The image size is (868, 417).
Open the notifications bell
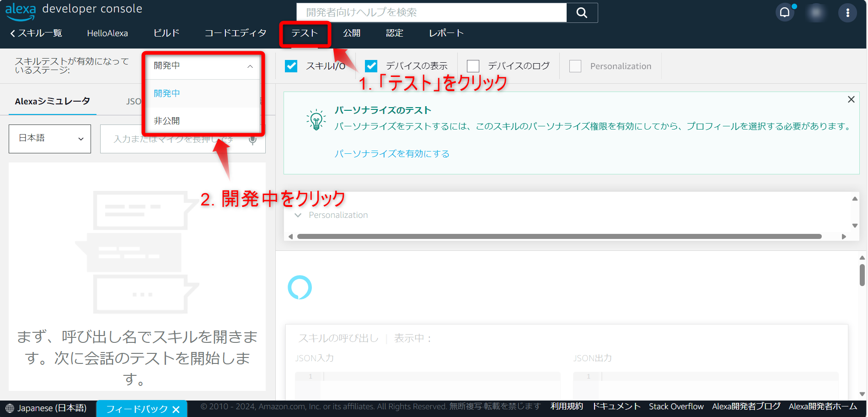click(785, 12)
